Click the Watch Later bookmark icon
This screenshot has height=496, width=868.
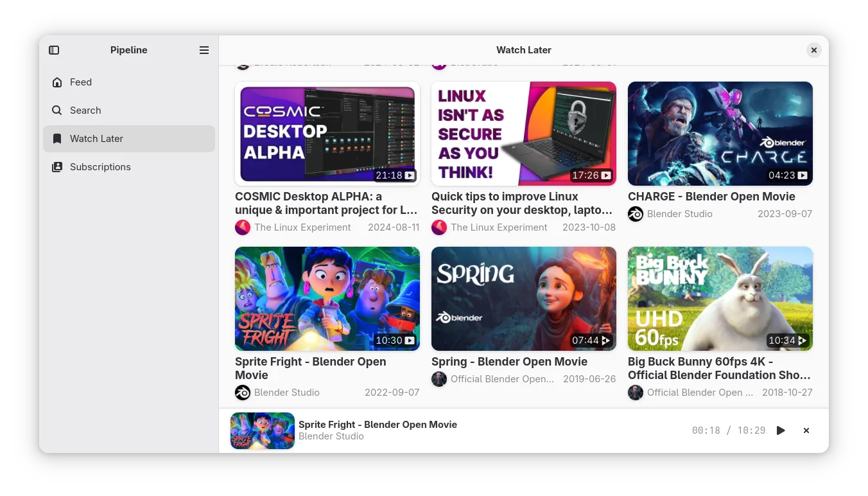coord(57,139)
